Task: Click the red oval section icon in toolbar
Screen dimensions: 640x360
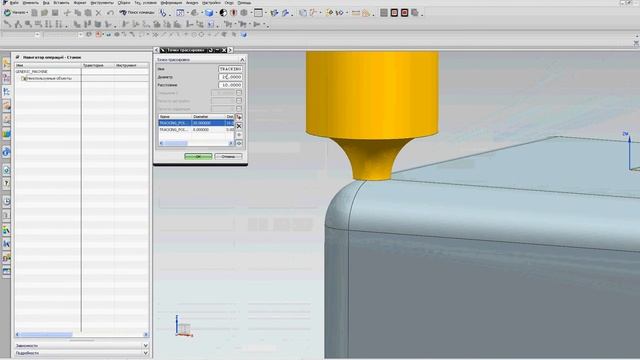Action: point(233,13)
